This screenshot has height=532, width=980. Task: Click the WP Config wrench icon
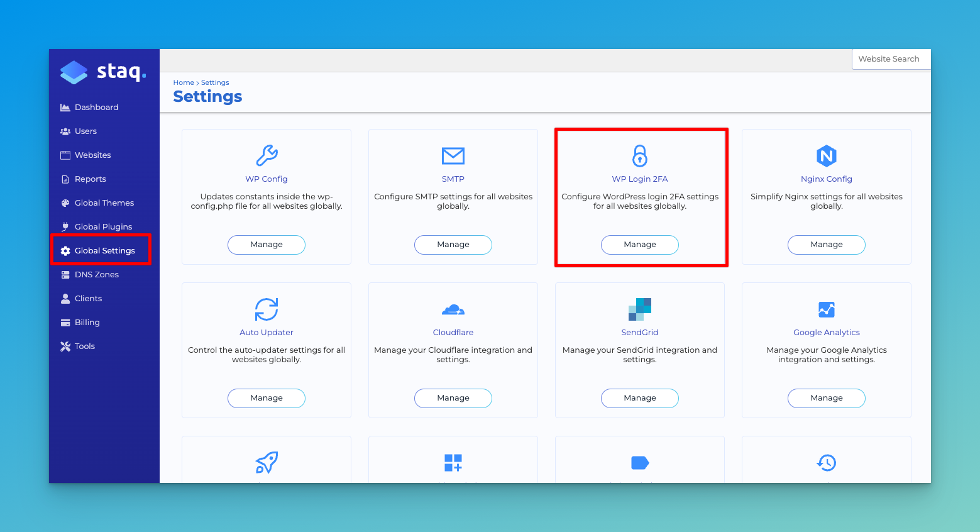pos(267,155)
